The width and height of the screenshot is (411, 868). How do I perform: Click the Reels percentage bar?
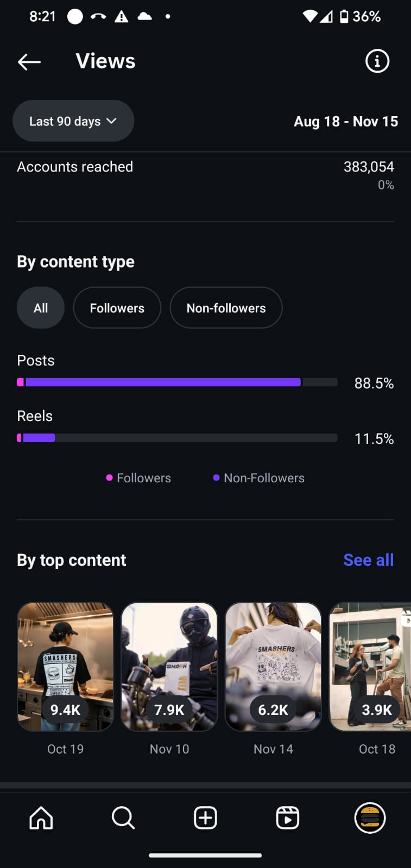[x=177, y=438]
